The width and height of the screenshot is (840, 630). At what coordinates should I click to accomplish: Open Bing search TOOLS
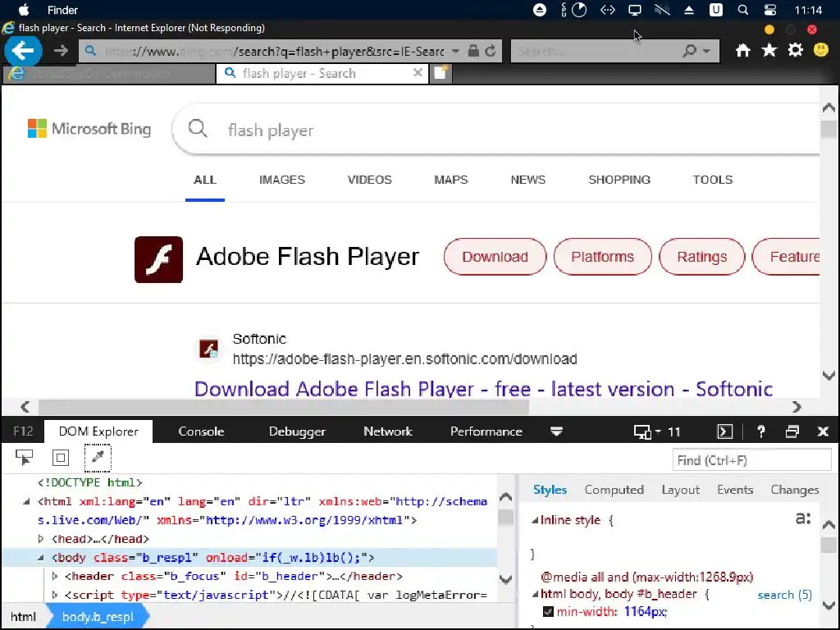tap(713, 180)
